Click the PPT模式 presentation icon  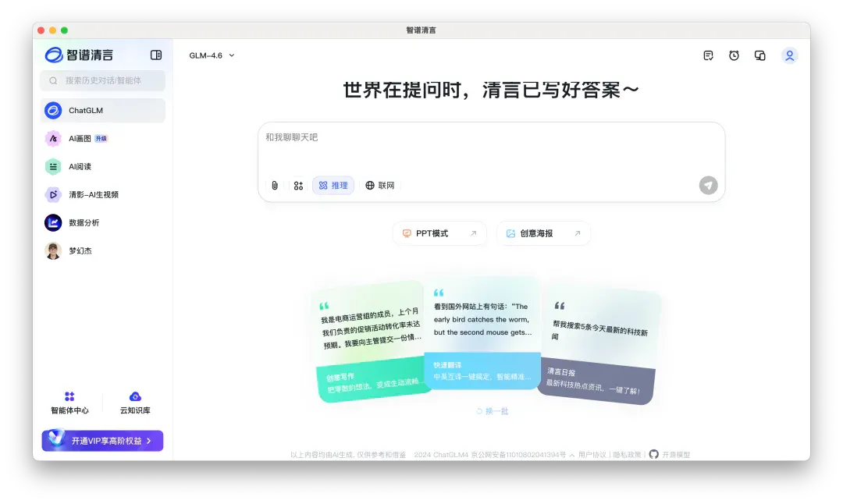(x=407, y=233)
